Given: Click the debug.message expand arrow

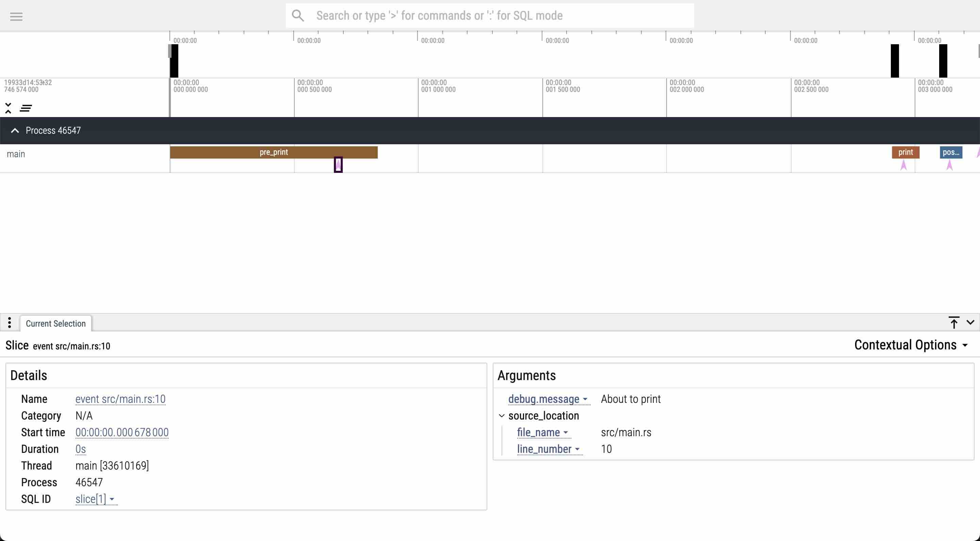Looking at the screenshot, I should 585,399.
